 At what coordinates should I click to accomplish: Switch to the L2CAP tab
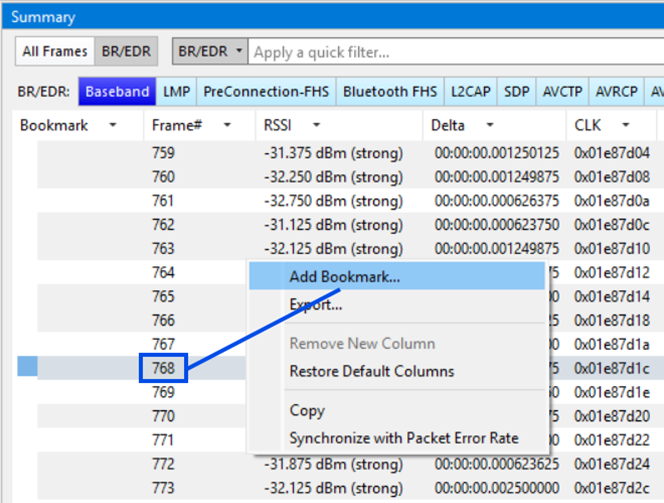click(x=470, y=91)
